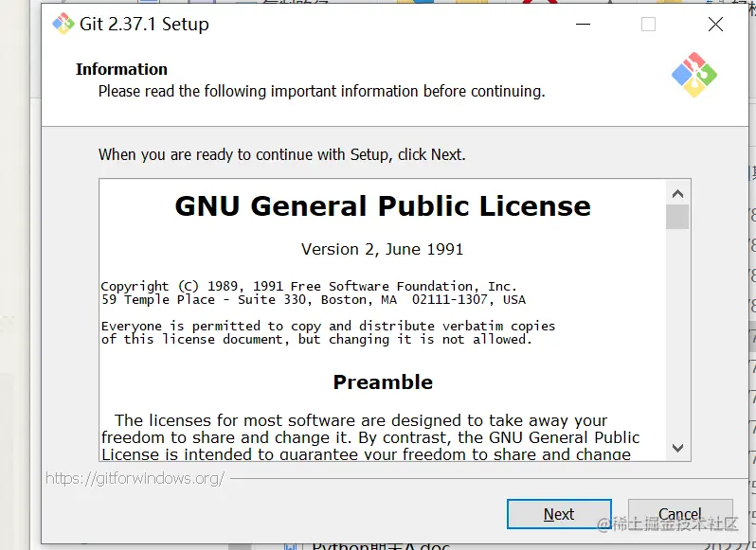Click the license scrollbar down arrow
Viewport: 756px width, 550px height.
point(677,448)
